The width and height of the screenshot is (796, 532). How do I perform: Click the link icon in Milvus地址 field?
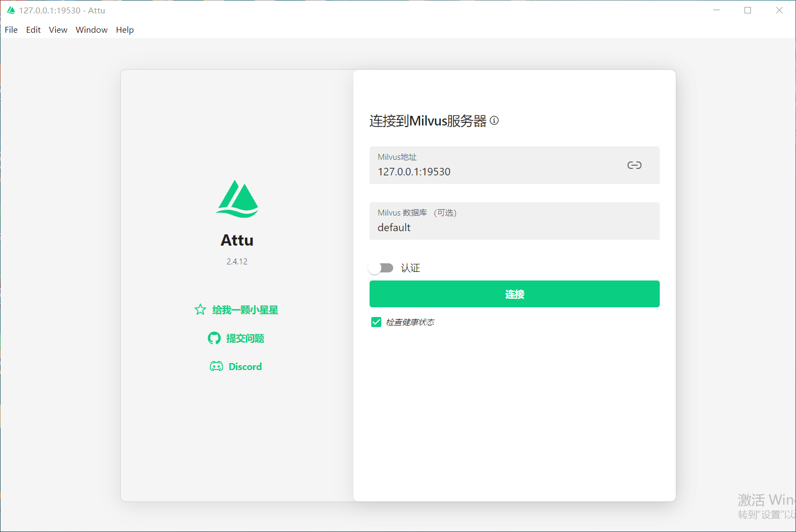(x=634, y=165)
